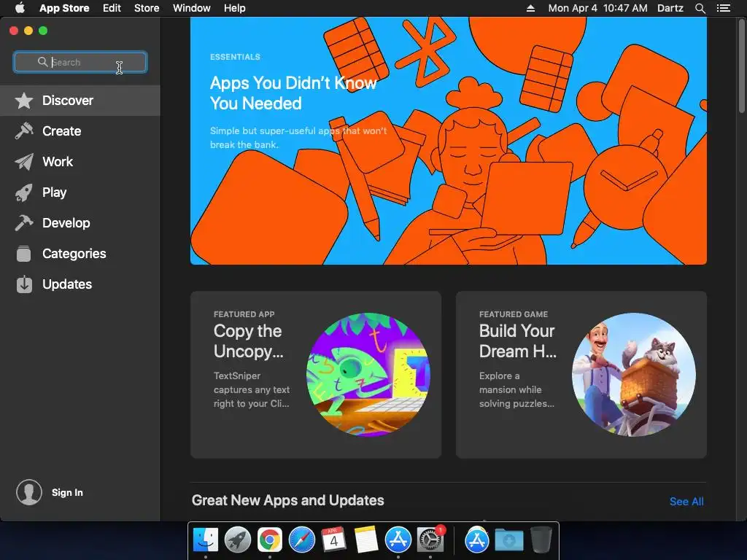
Task: Click the Sign In label
Action: tap(67, 492)
